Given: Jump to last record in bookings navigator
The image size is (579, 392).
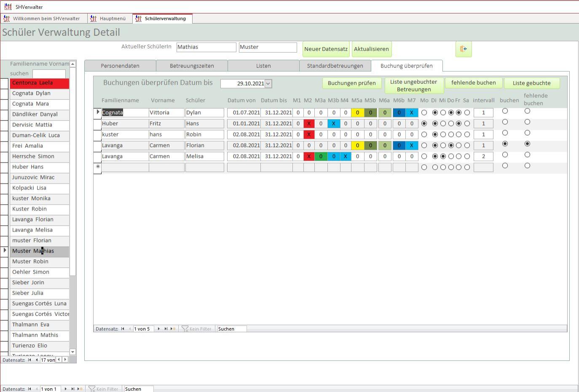Looking at the screenshot, I should pos(166,329).
